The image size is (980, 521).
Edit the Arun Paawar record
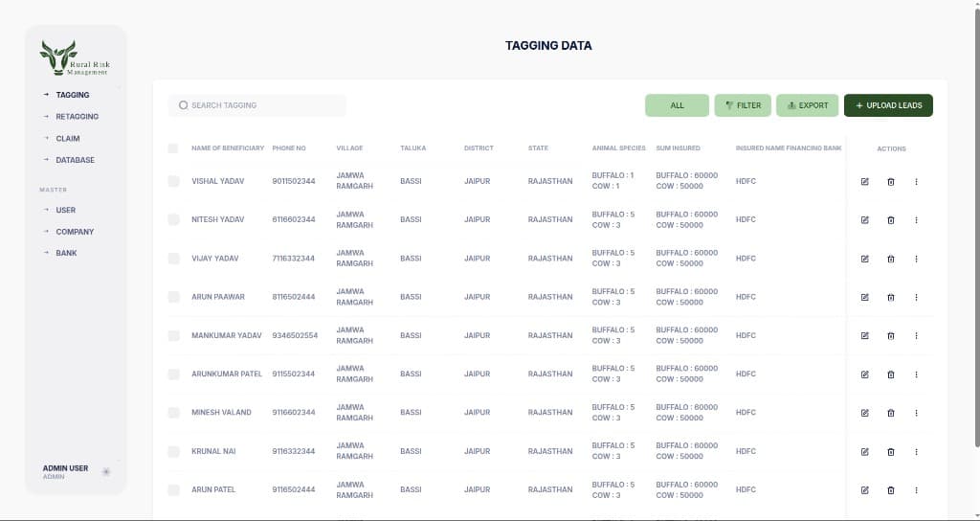865,297
